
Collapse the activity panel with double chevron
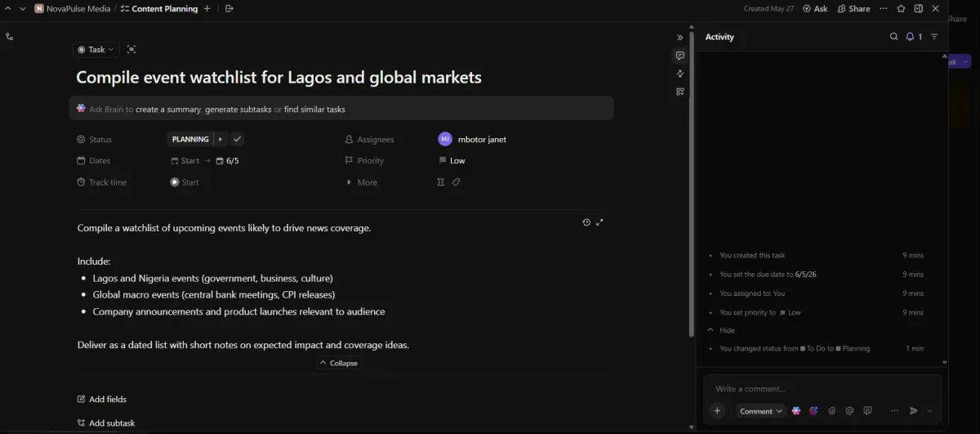coord(679,38)
